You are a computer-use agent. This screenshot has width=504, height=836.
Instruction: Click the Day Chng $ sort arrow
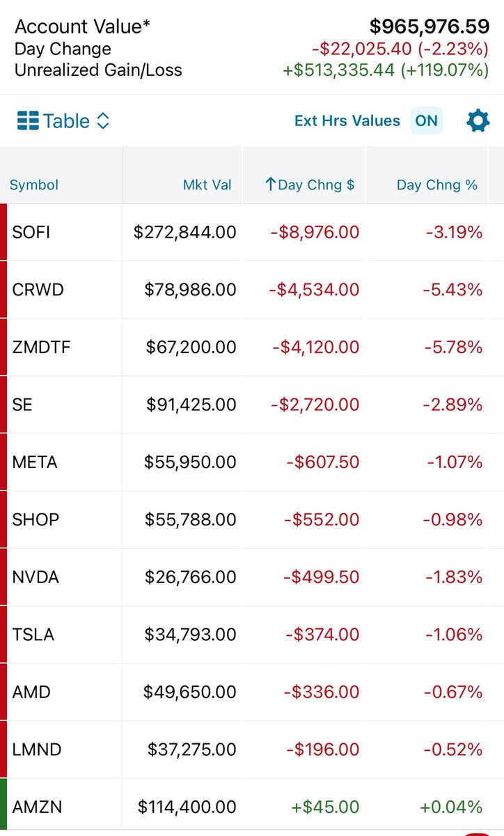270,185
